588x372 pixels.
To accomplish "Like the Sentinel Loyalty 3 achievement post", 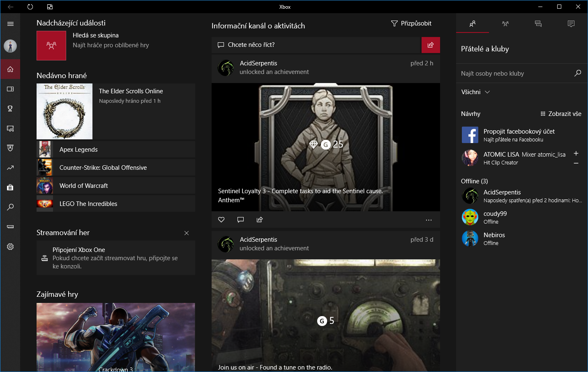I will [x=221, y=220].
